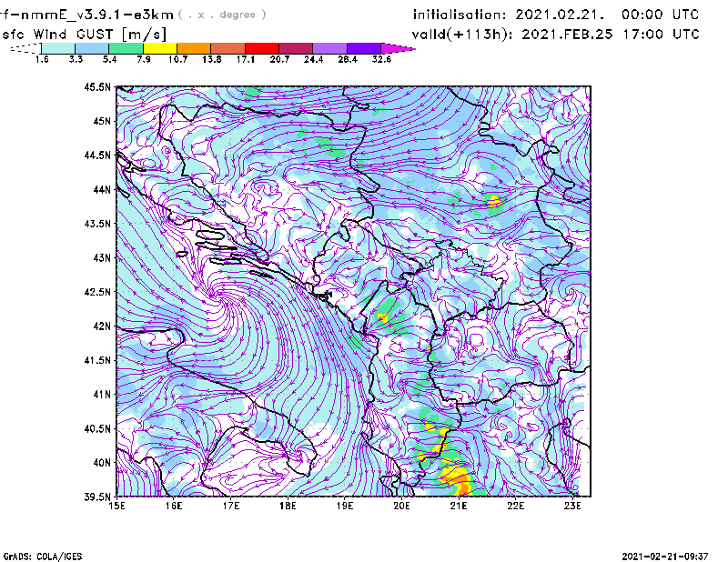Pick the orange 10.7–13.8 legend swatch
Image resolution: width=728 pixels, height=562 pixels.
coord(194,48)
